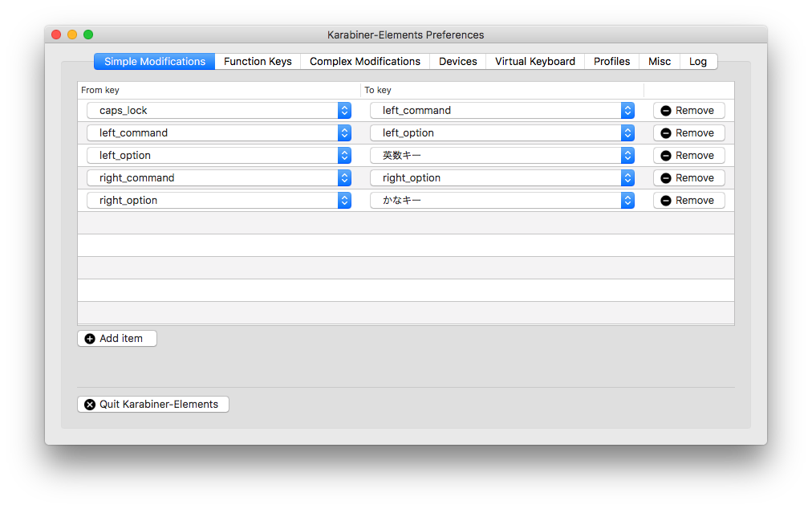Image resolution: width=812 pixels, height=509 pixels.
Task: Minimize the Karabiner-Elements window
Action: [x=72, y=35]
